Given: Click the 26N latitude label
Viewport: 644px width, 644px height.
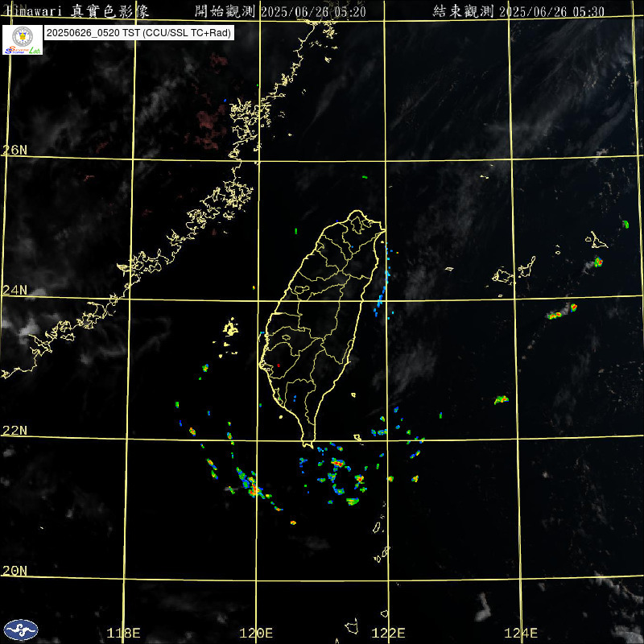Looking at the screenshot, I should [x=14, y=151].
